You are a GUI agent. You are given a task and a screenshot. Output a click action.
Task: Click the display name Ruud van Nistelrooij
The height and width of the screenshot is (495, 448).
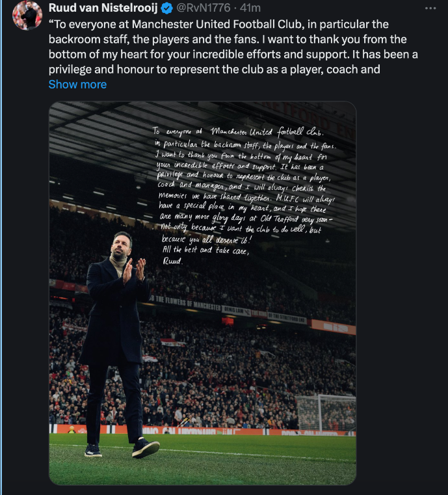[103, 8]
